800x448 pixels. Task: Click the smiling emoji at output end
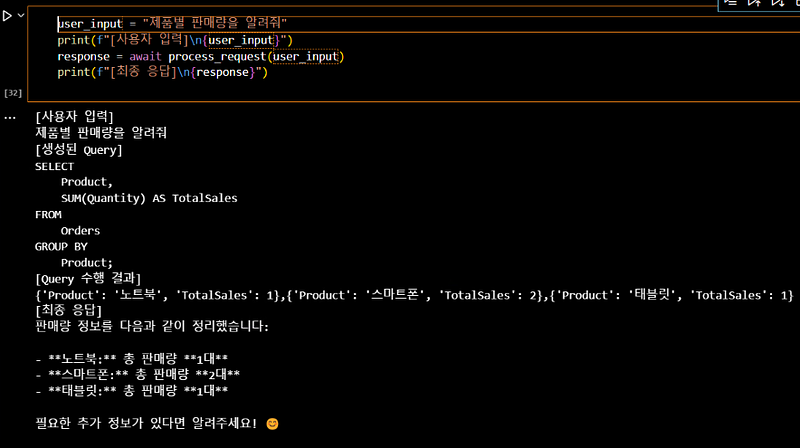(272, 424)
